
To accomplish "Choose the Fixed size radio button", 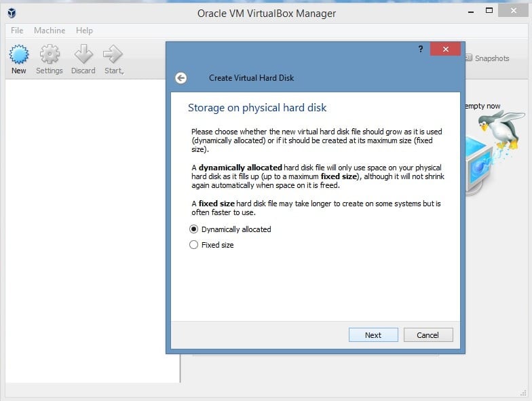I will point(194,245).
